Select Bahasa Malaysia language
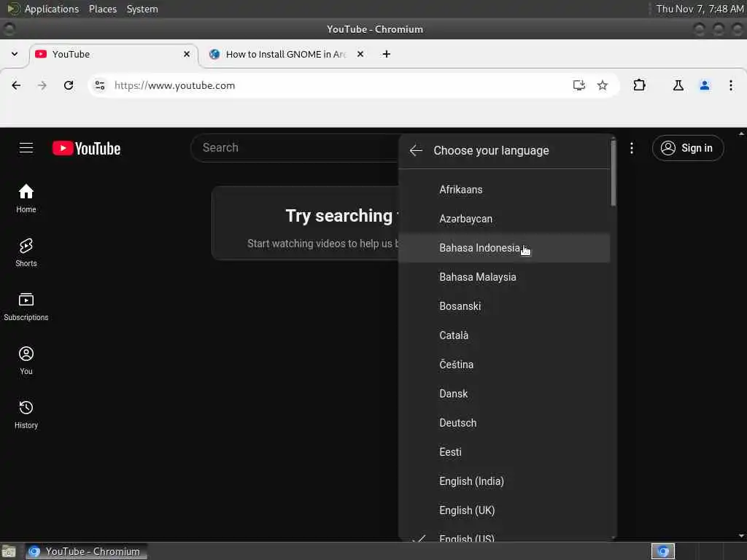The image size is (747, 560). pos(505,276)
